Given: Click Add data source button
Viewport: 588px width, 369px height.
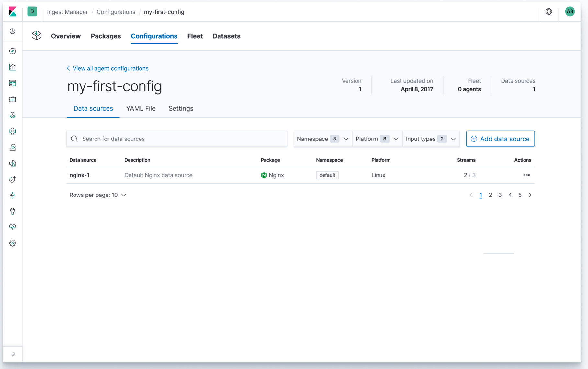Looking at the screenshot, I should 500,139.
